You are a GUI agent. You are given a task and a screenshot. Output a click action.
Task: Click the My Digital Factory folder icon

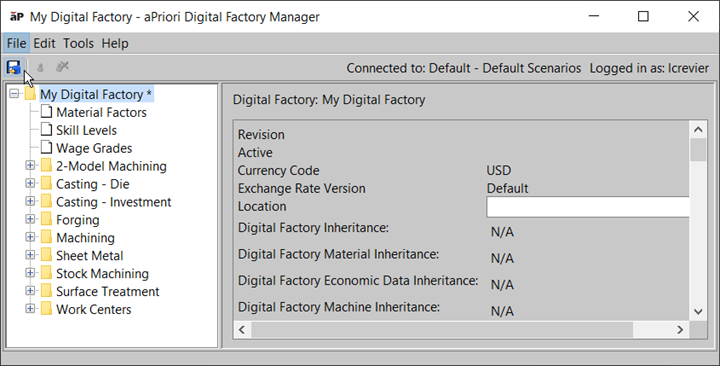pyautogui.click(x=30, y=94)
